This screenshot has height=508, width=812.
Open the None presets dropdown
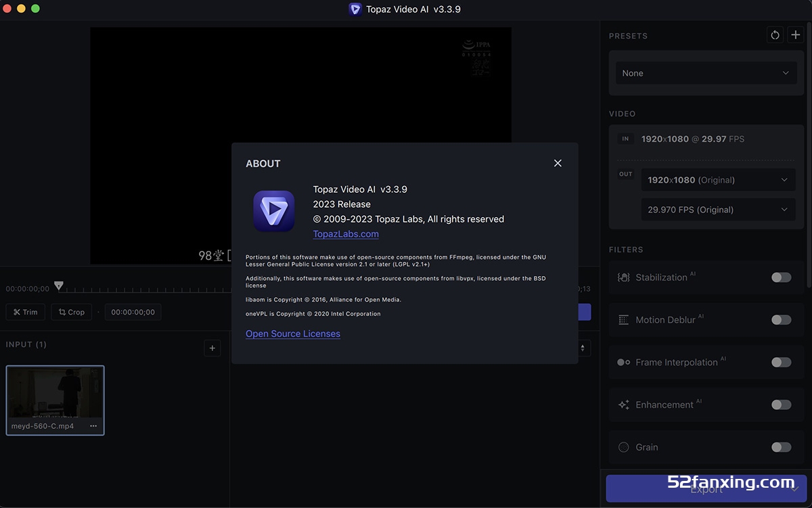[706, 73]
